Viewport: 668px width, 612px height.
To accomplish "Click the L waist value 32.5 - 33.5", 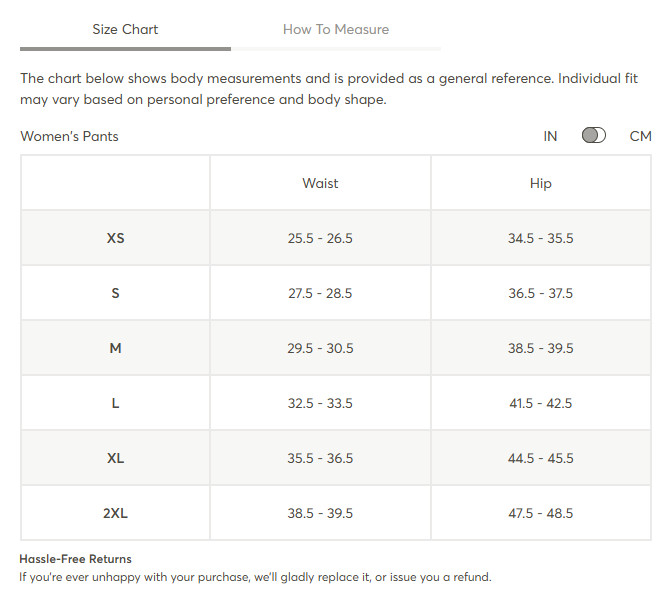I will tap(320, 403).
